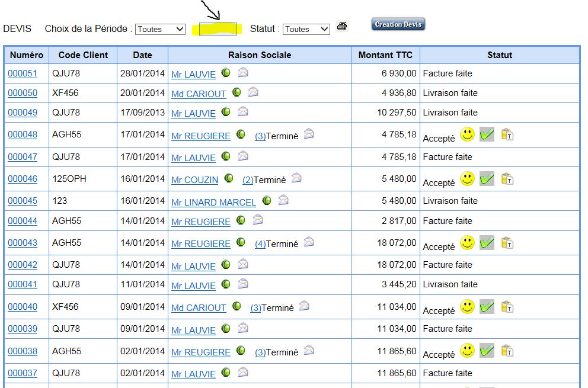Toggle green checkmark box in row 000048
The width and height of the screenshot is (588, 388).
tap(487, 134)
